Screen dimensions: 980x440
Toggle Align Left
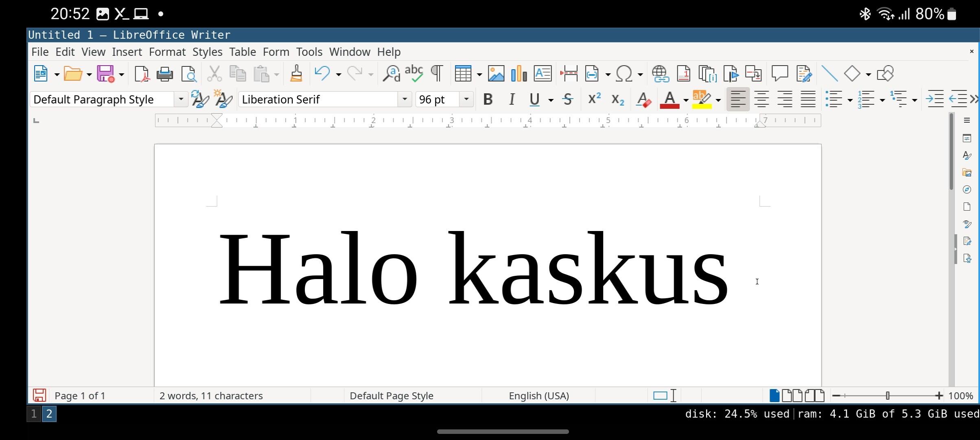coord(738,99)
